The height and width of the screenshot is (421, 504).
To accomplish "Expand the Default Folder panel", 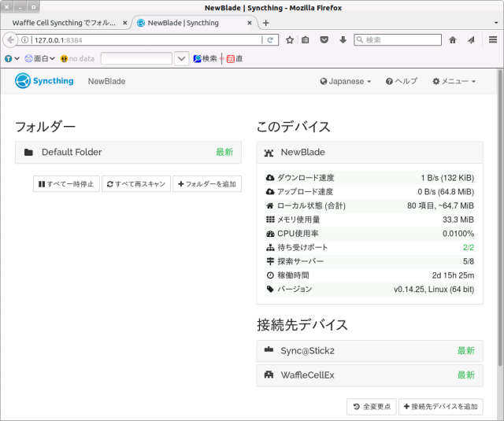I will click(x=128, y=152).
